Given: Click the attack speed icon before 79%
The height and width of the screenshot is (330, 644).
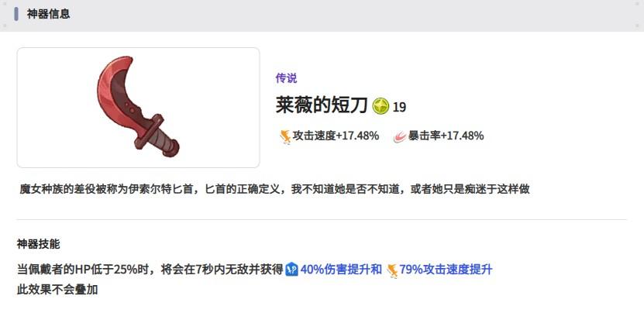Looking at the screenshot, I should 392,270.
